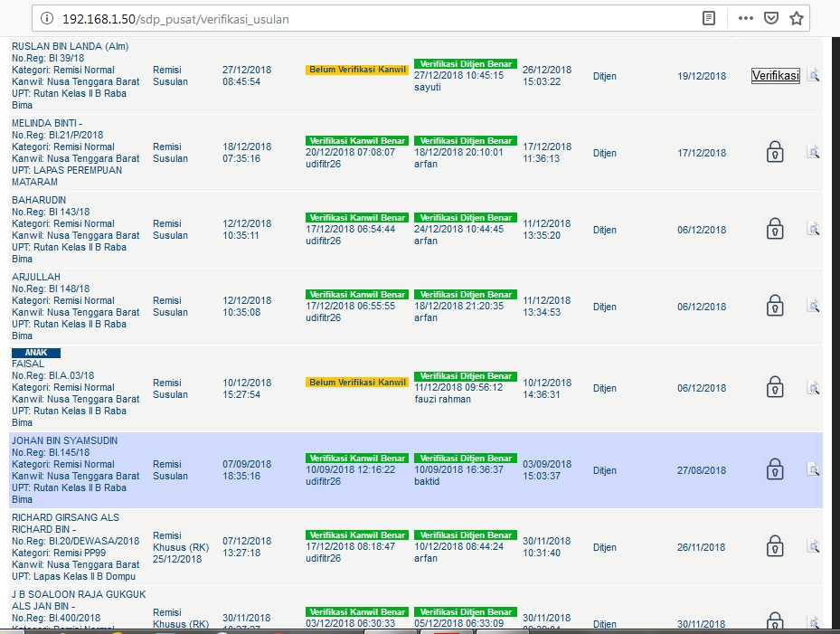Toggle reader view in the address bar
Screen dimensions: 840x634
click(x=709, y=18)
